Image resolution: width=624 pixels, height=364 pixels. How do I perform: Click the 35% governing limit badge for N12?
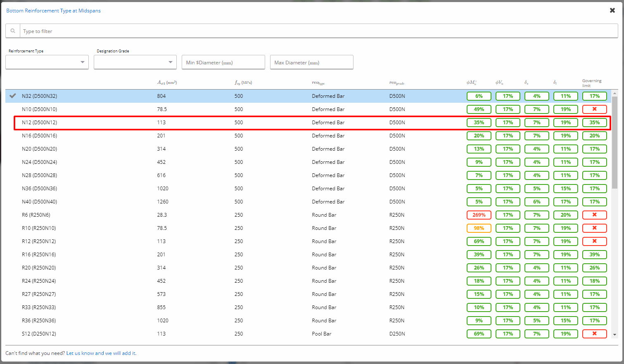(595, 123)
